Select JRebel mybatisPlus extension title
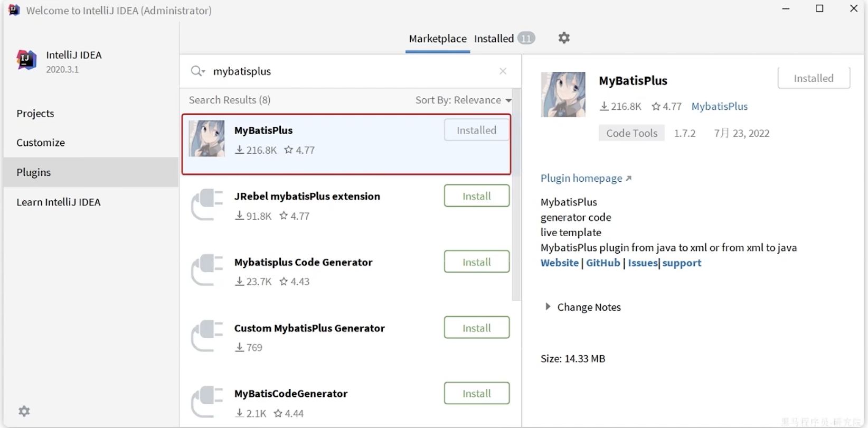Image resolution: width=868 pixels, height=428 pixels. (x=307, y=196)
